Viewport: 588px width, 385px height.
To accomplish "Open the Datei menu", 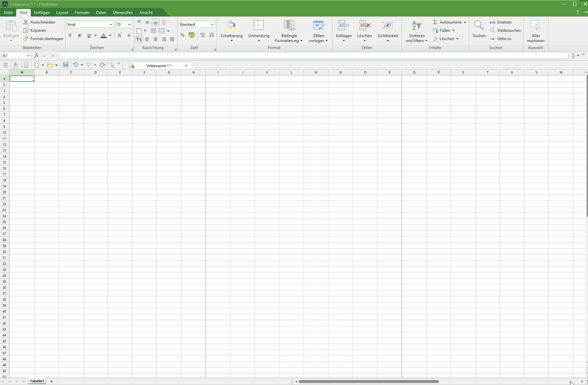I will 8,13.
